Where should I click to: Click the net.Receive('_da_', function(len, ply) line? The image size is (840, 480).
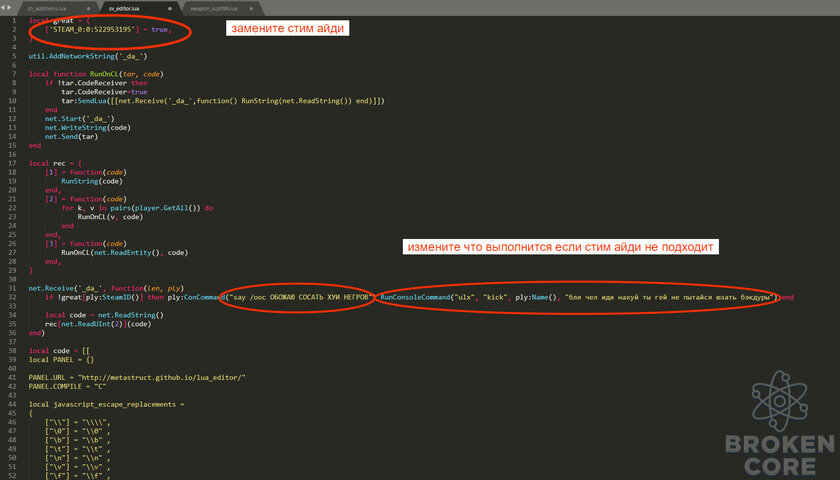[106, 288]
